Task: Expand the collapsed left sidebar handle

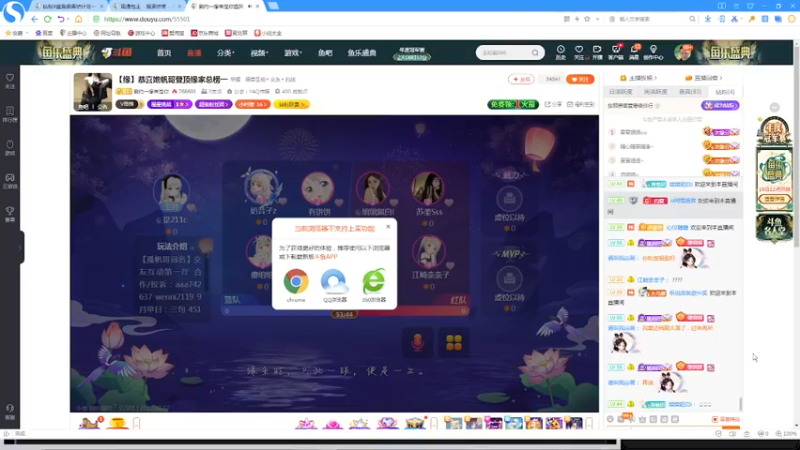Action: [20, 247]
